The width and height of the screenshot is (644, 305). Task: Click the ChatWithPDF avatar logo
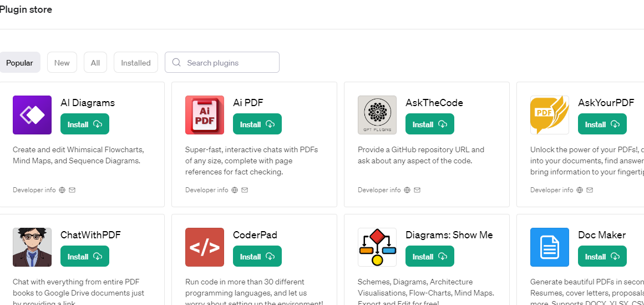[x=32, y=247]
